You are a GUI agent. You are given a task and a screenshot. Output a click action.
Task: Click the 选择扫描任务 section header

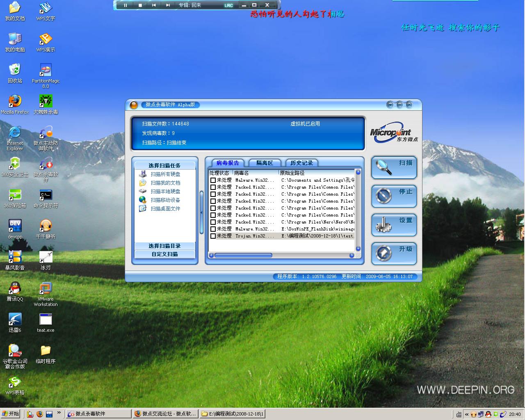pyautogui.click(x=165, y=166)
